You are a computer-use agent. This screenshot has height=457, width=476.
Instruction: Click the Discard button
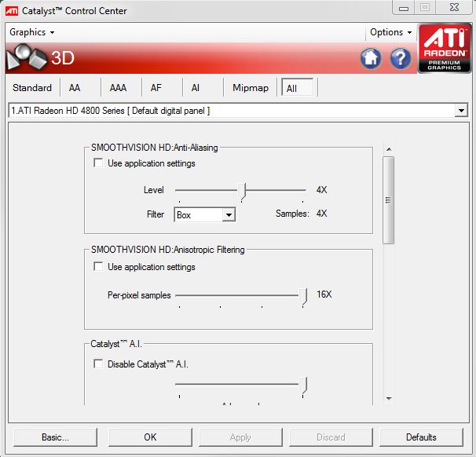click(x=331, y=437)
